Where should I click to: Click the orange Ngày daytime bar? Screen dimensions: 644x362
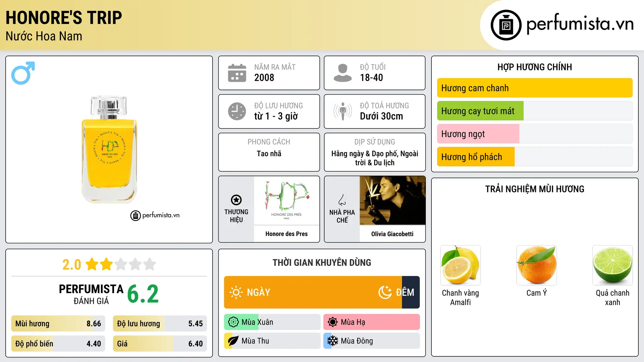coord(313,292)
